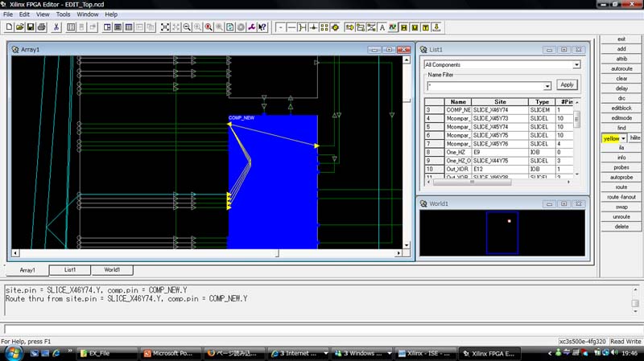Select the Out_XOR row with site E12

499,169
